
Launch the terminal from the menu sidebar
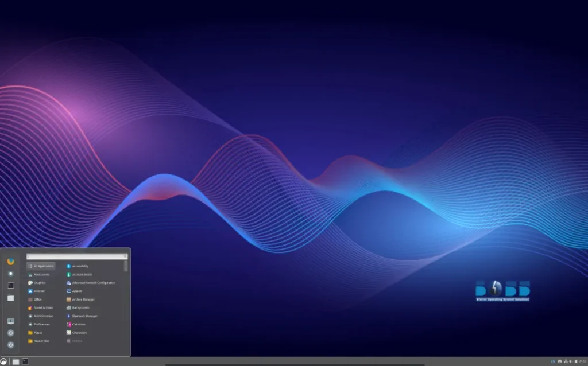10,285
